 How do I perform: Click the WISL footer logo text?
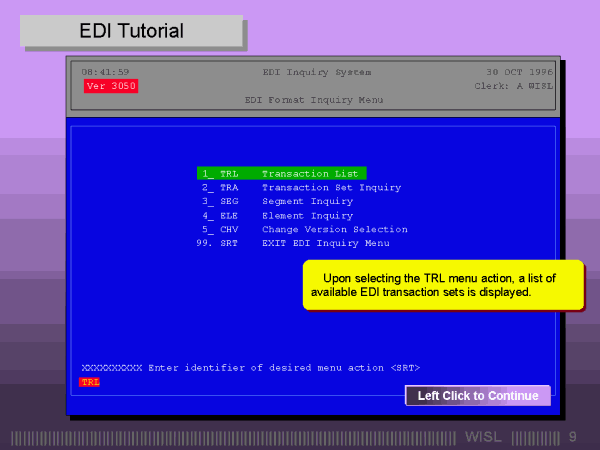[x=484, y=437]
